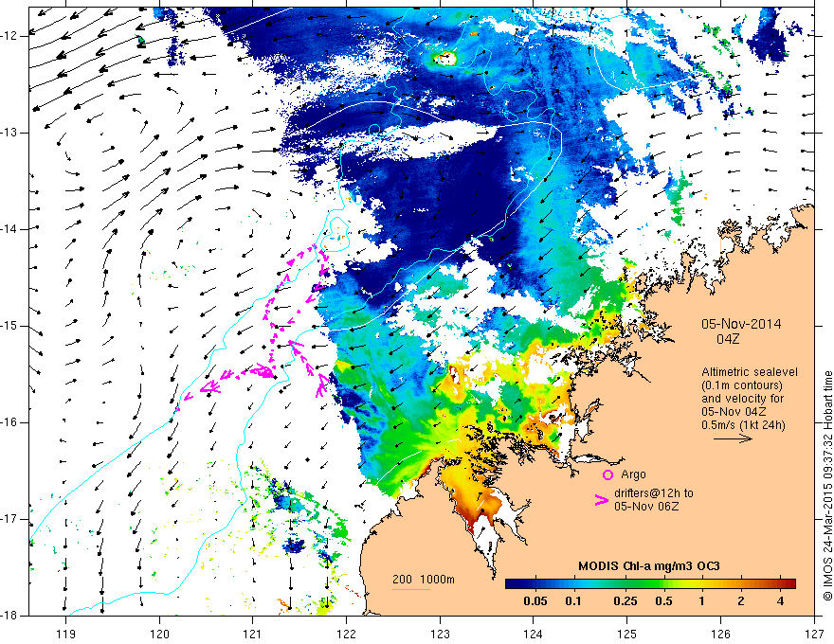Click the longitude axis label '123'

(440, 634)
